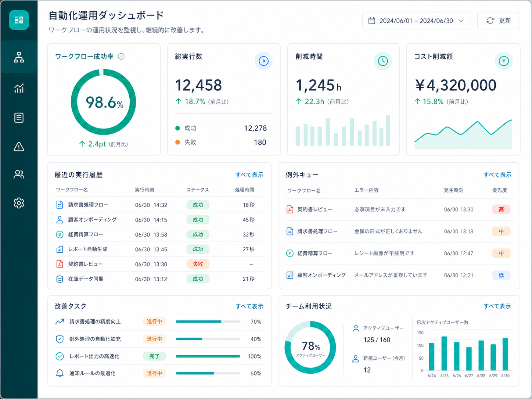Click the 処理時間 column header
The width and height of the screenshot is (532, 399).
click(245, 190)
